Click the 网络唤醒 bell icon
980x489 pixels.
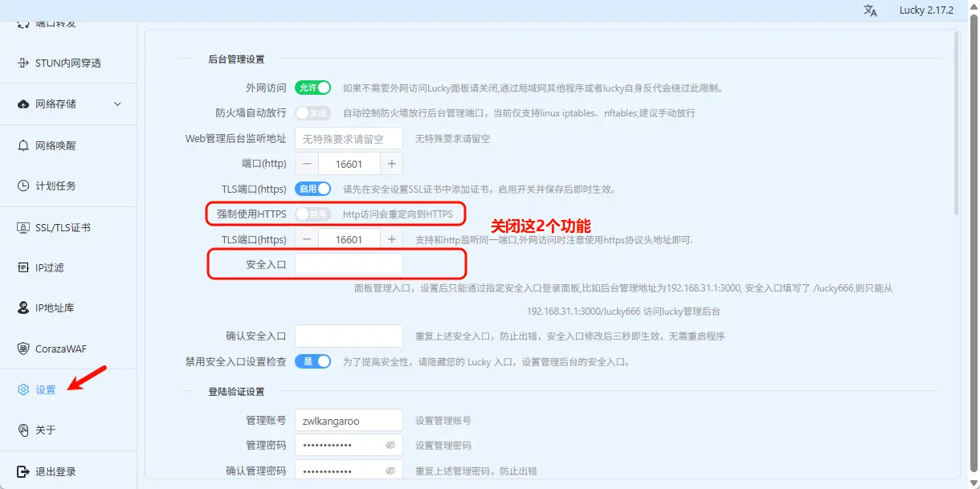click(x=23, y=146)
